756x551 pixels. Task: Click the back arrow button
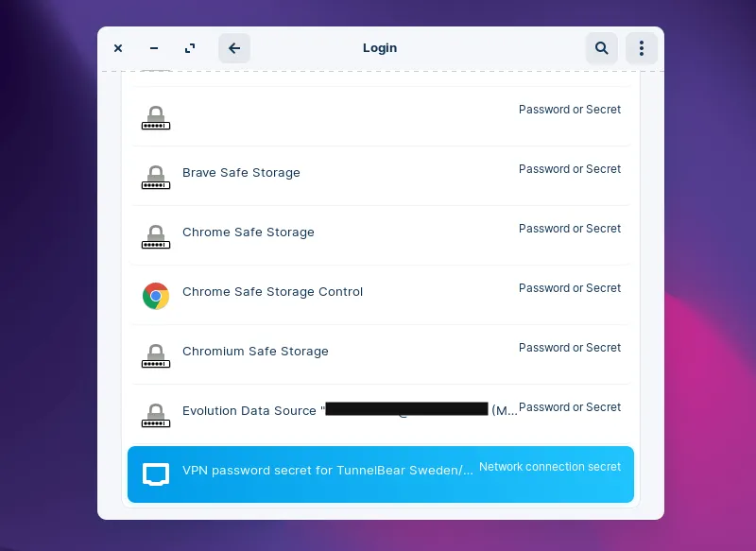point(234,48)
